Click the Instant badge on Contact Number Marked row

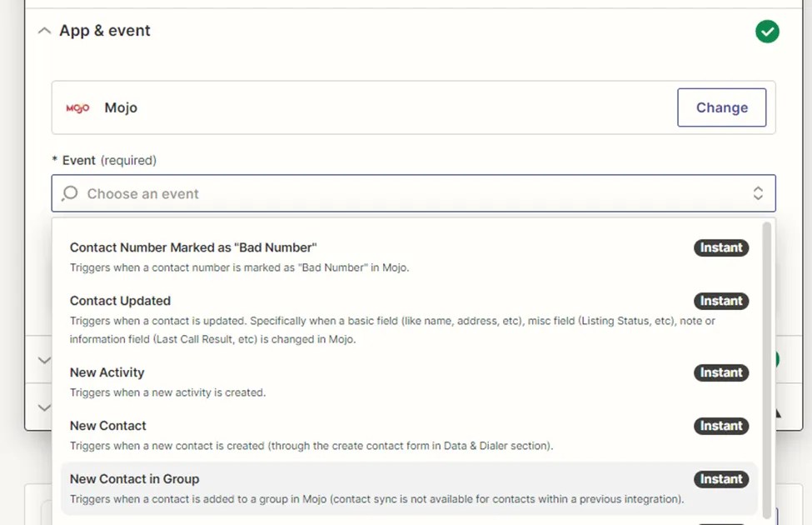[720, 247]
